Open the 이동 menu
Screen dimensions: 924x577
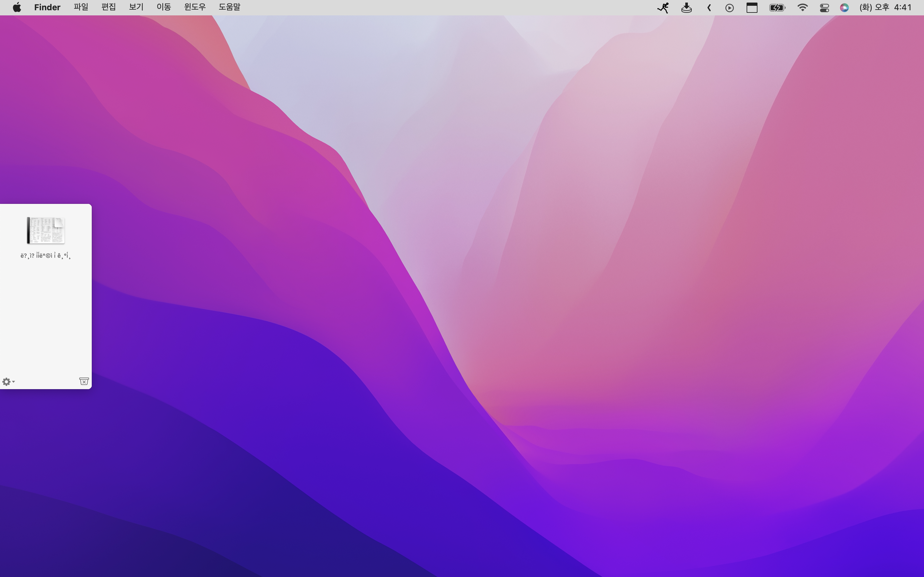[x=163, y=7]
